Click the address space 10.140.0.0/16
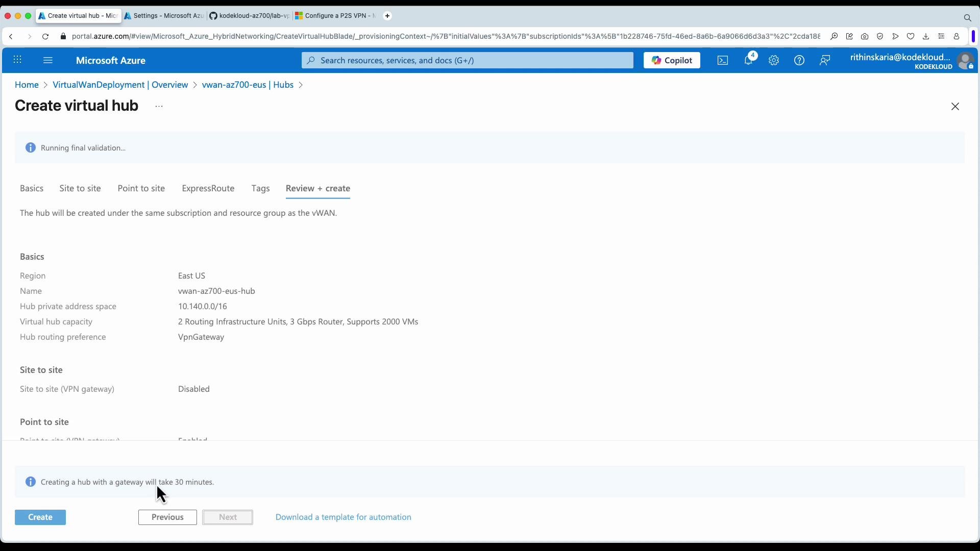The height and width of the screenshot is (551, 980). (x=203, y=306)
